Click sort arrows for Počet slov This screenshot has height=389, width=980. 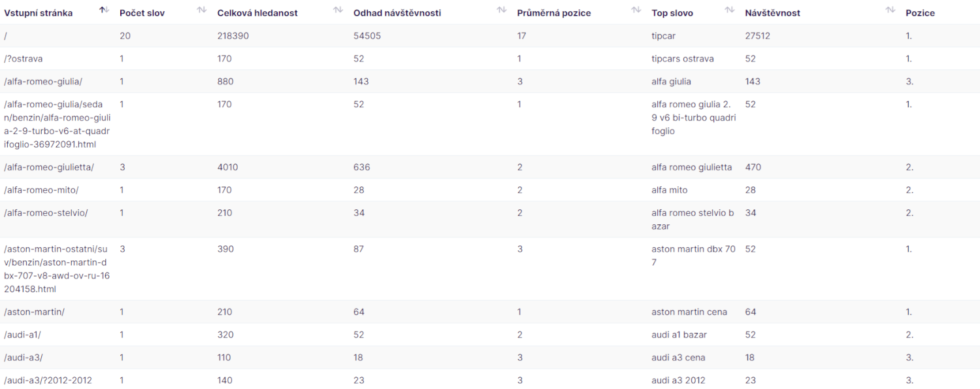click(x=202, y=10)
